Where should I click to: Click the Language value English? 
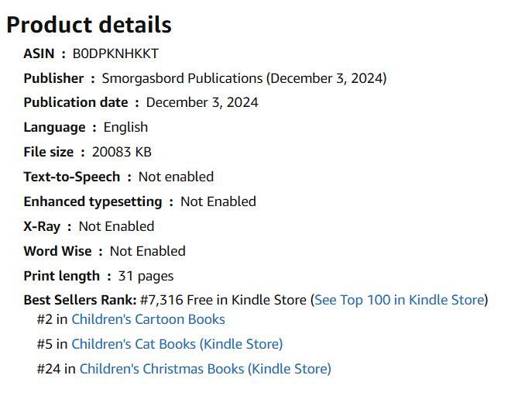click(x=125, y=128)
